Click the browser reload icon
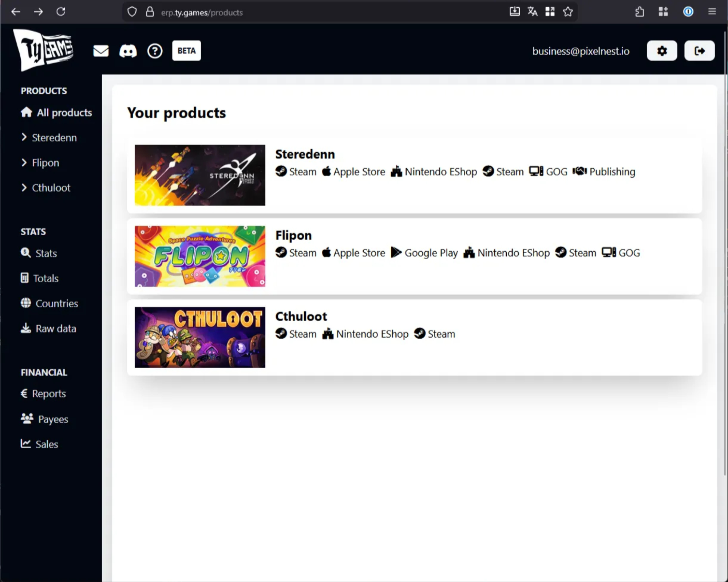The image size is (728, 582). coord(61,12)
